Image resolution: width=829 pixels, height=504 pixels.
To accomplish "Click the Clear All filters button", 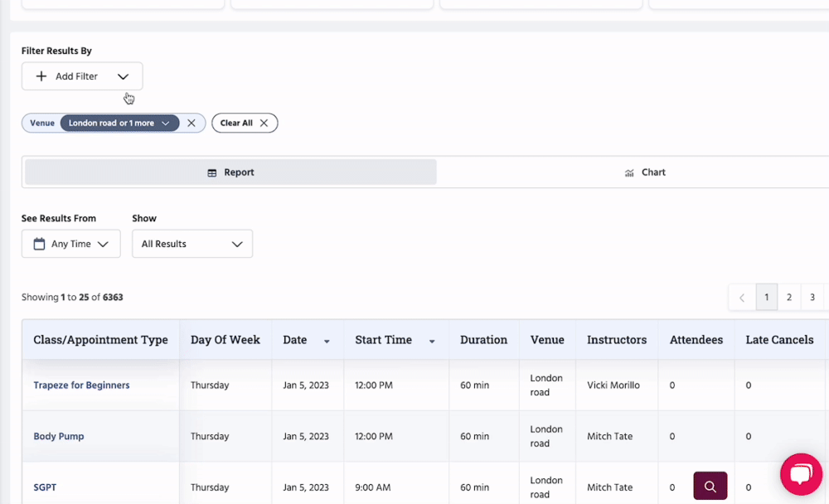I will point(244,123).
